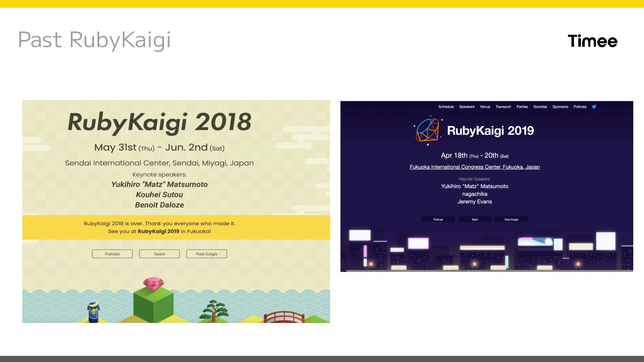
Task: Open Parties in RubyKaigi 2019 menu
Action: point(522,107)
